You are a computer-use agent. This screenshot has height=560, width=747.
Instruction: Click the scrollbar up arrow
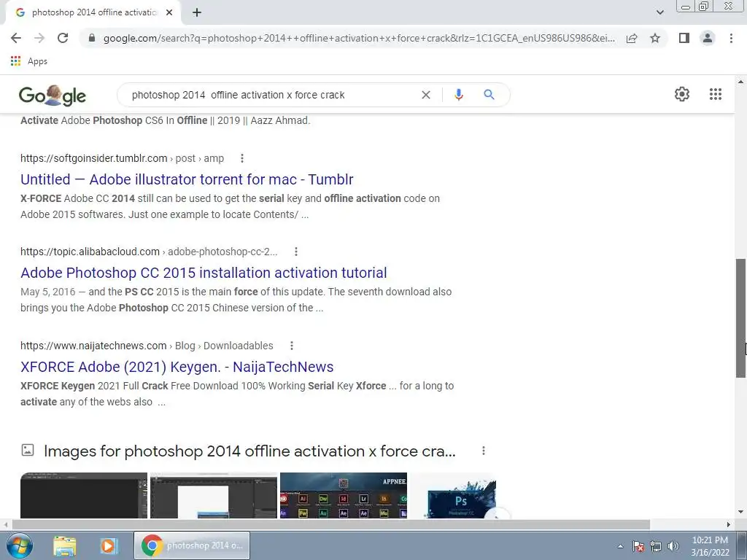[x=740, y=82]
